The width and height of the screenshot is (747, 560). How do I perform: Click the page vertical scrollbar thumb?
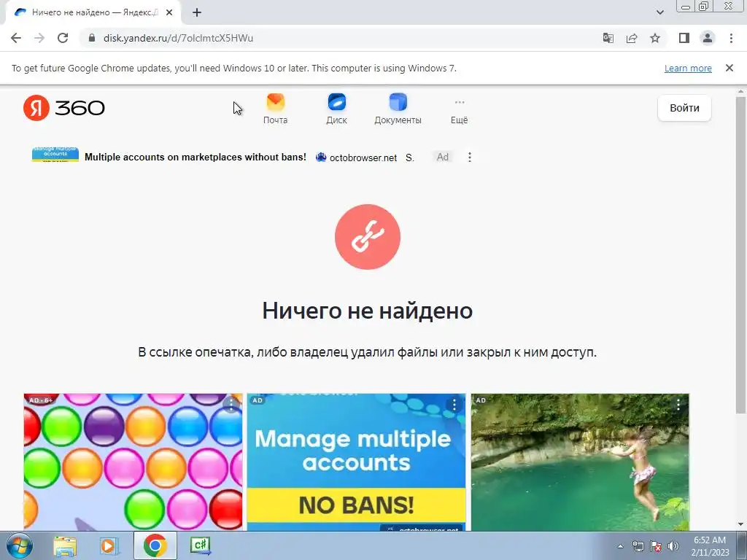(x=740, y=254)
